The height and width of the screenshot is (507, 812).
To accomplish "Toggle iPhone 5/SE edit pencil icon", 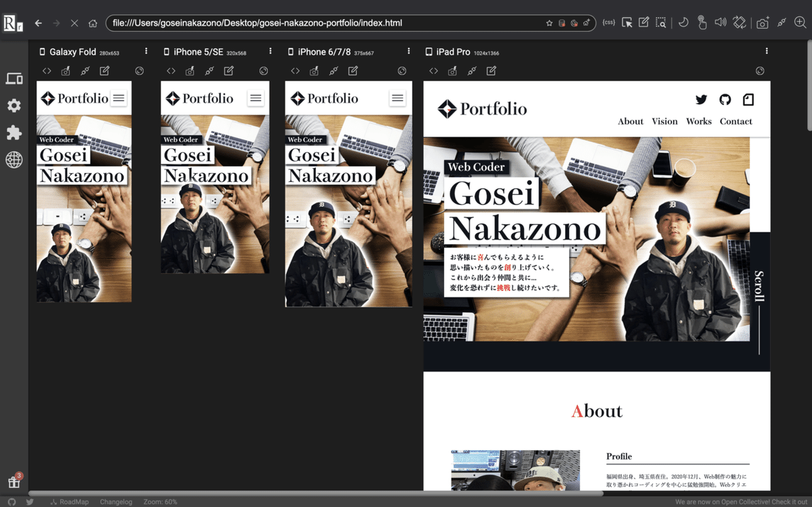I will [229, 70].
